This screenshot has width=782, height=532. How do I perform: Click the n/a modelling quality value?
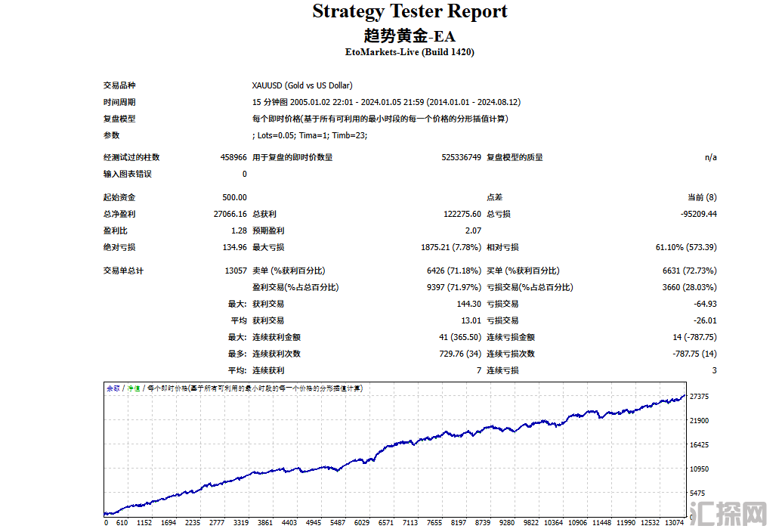coord(711,157)
